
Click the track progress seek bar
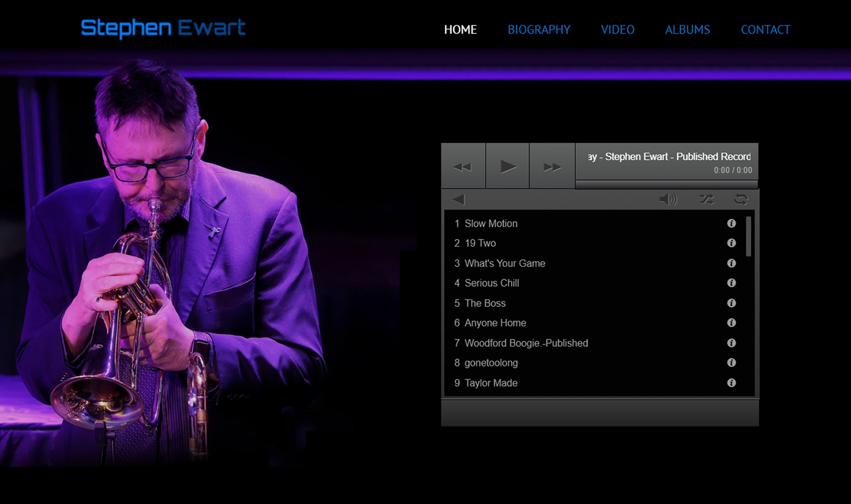(x=666, y=185)
